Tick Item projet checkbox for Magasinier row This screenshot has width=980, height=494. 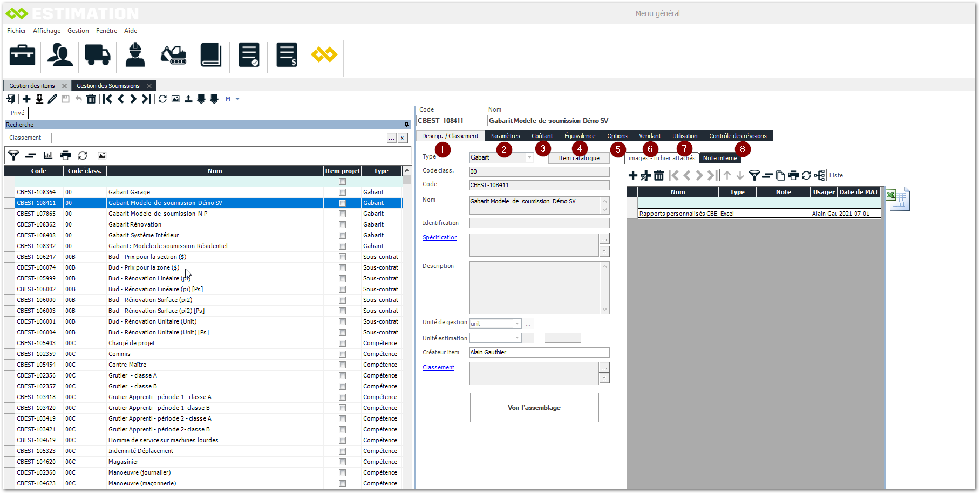pyautogui.click(x=342, y=462)
